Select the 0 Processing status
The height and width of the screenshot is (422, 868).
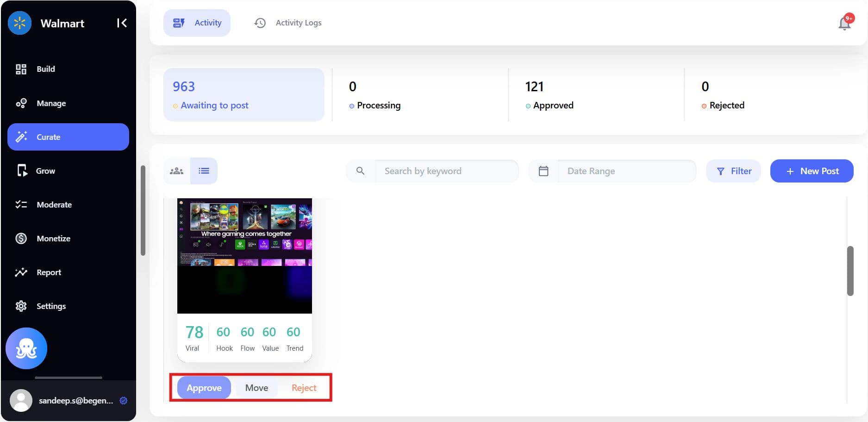[420, 94]
